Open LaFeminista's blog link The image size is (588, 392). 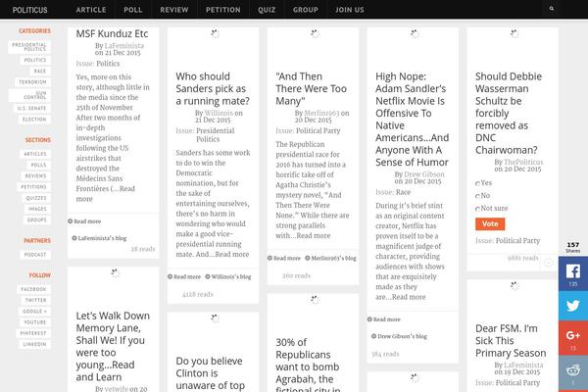[x=99, y=238]
